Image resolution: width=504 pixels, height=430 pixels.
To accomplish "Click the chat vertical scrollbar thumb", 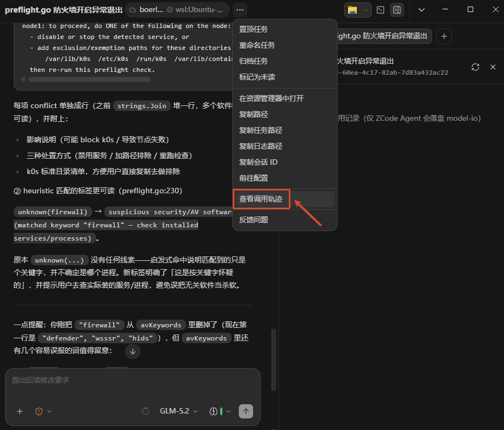I will point(273,360).
